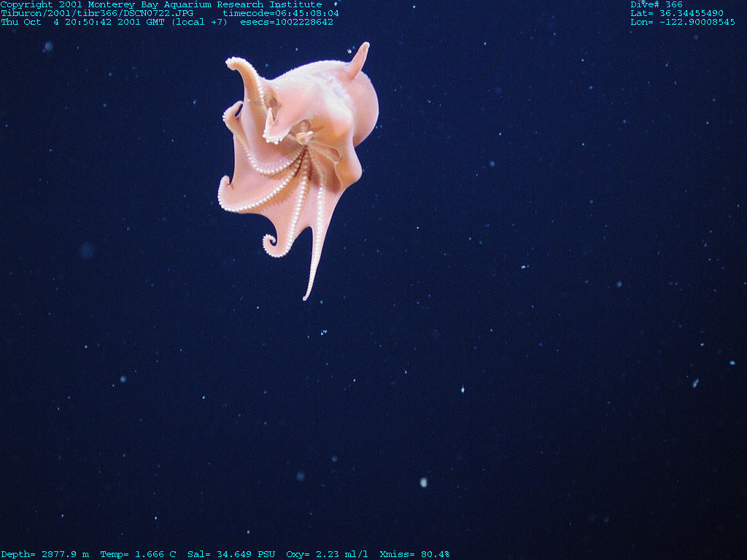
Task: Click the octopus's eye
Action: pyautogui.click(x=302, y=136)
